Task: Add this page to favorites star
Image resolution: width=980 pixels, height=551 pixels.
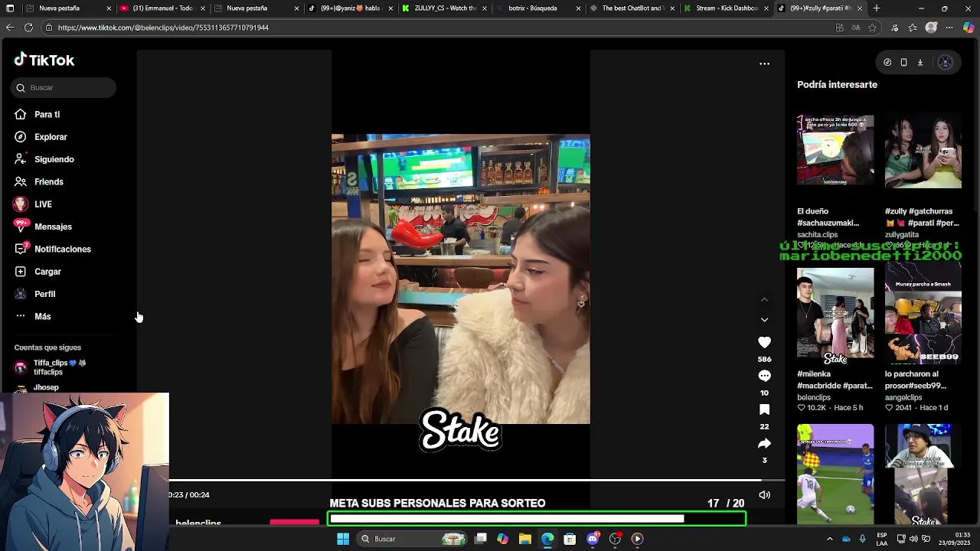Action: 873,28
